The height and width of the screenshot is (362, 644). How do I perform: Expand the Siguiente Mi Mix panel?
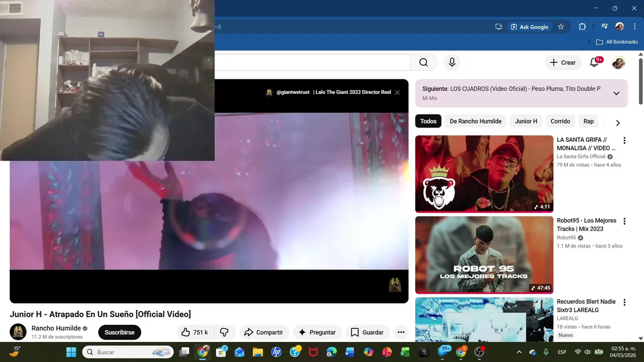[616, 93]
